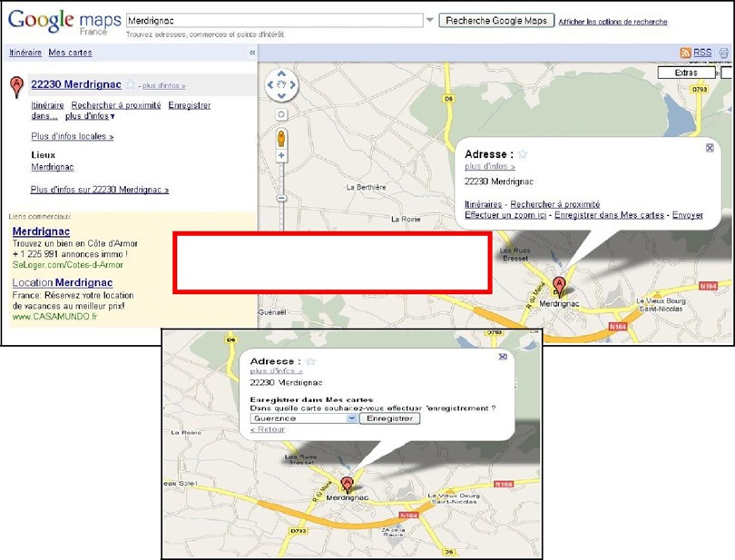This screenshot has width=735, height=560.
Task: Open search history dropdown arrow
Action: 430,21
